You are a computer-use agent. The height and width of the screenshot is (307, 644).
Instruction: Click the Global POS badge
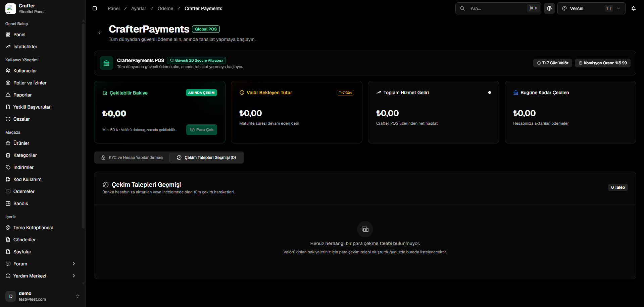coord(206,29)
